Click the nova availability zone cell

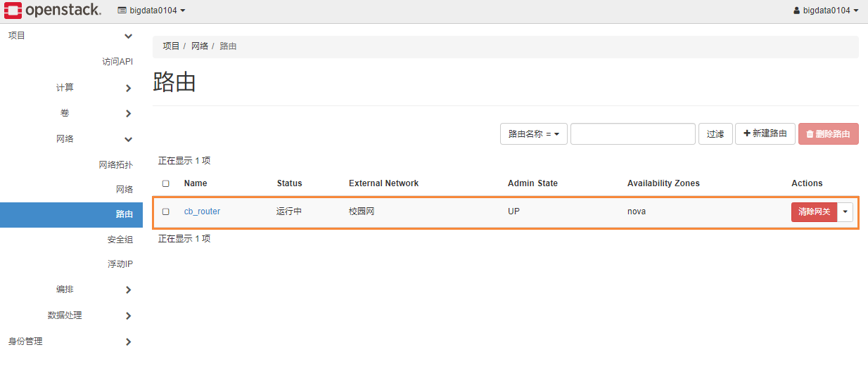point(637,211)
